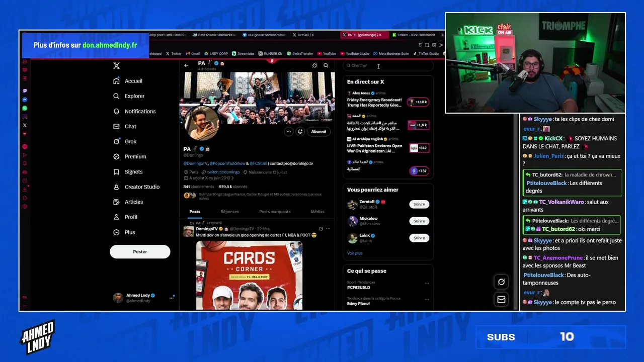Open the @PopcornTalkShow bio mention
Viewport: 644px width, 362px height.
point(227,163)
